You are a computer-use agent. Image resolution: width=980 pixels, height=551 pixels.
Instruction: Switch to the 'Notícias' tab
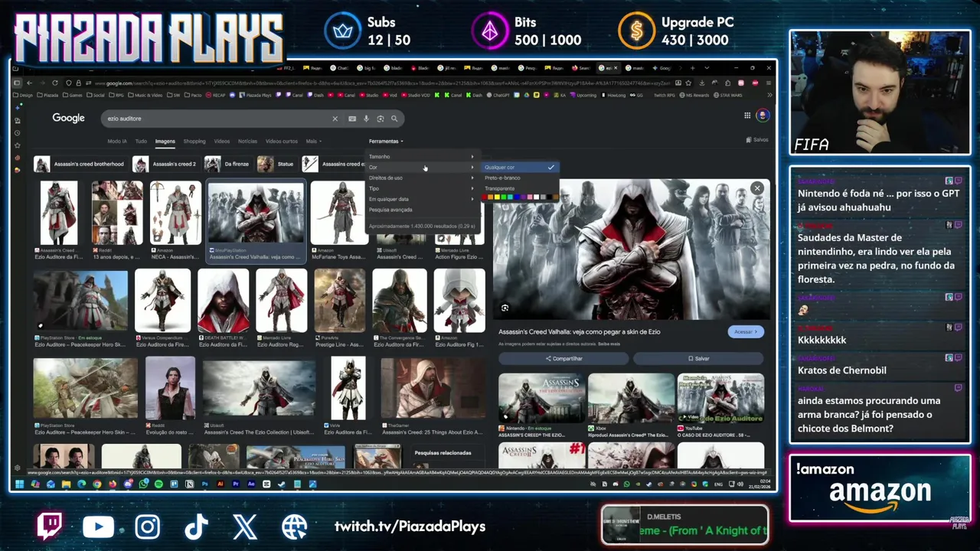click(x=247, y=141)
